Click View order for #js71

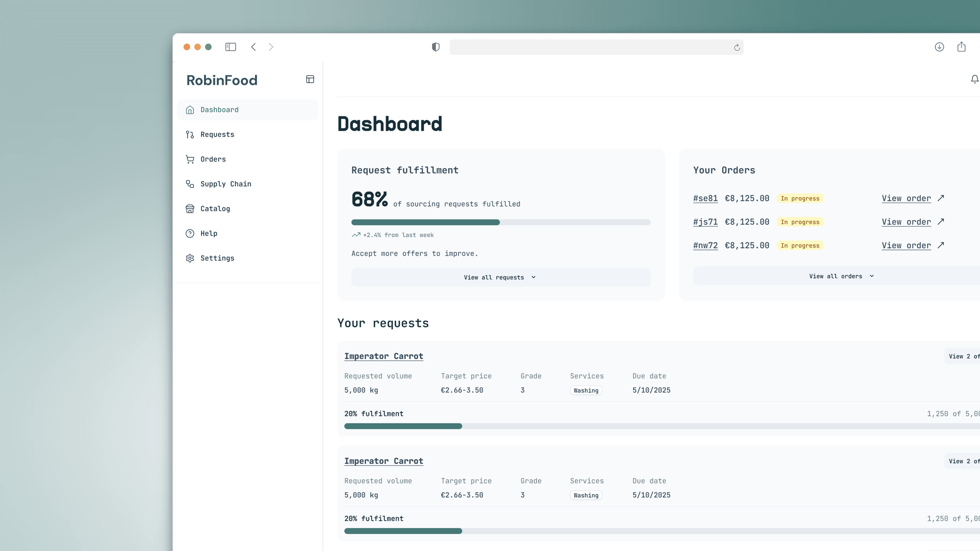(x=906, y=222)
